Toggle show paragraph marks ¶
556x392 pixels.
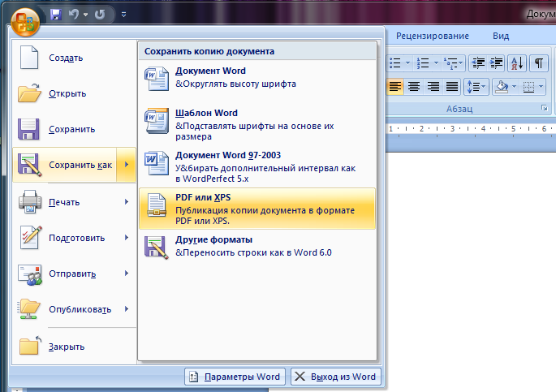tap(539, 63)
